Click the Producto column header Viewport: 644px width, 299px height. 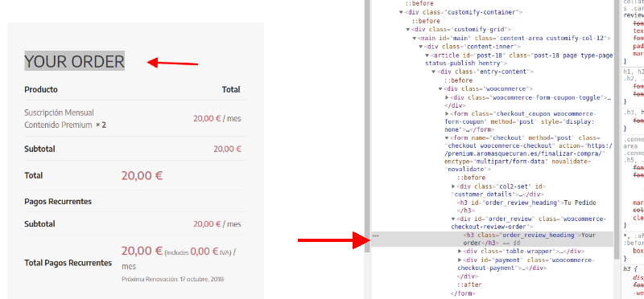tap(41, 89)
